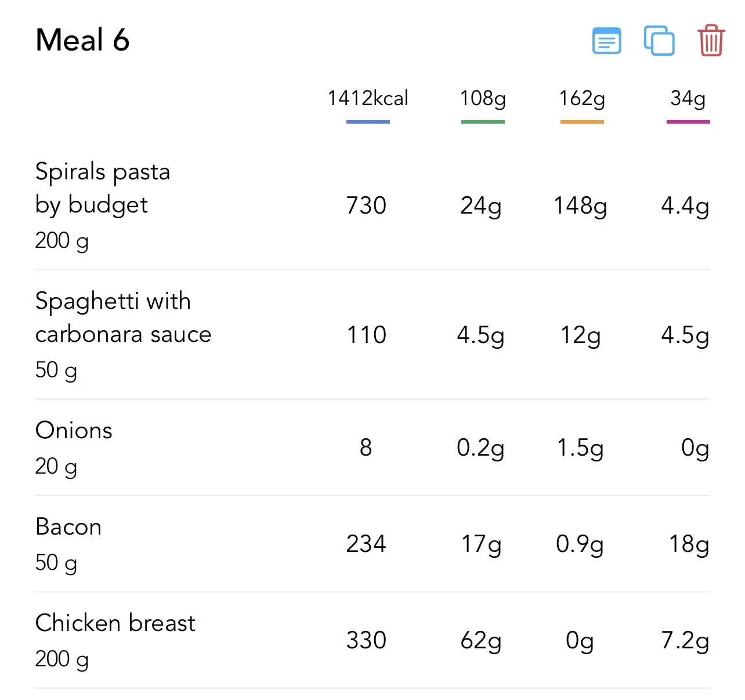Open the Bacon food entry
This screenshot has width=745, height=700.
[x=372, y=544]
